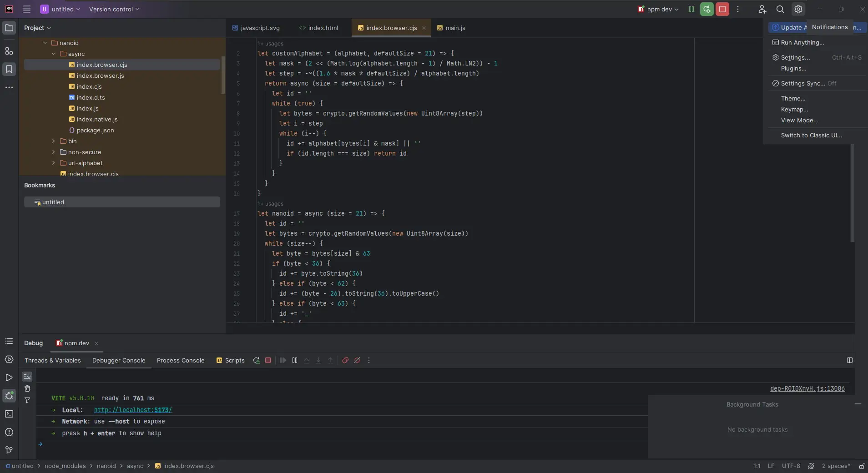This screenshot has width=868, height=473.
Task: Expand the bin folder
Action: [54, 141]
